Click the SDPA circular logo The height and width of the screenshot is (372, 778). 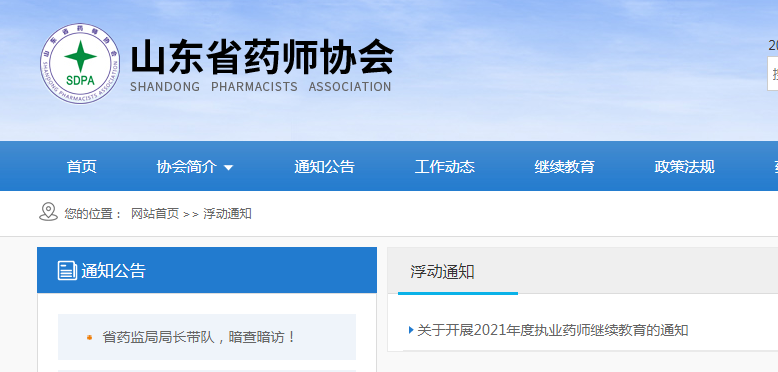(x=80, y=63)
